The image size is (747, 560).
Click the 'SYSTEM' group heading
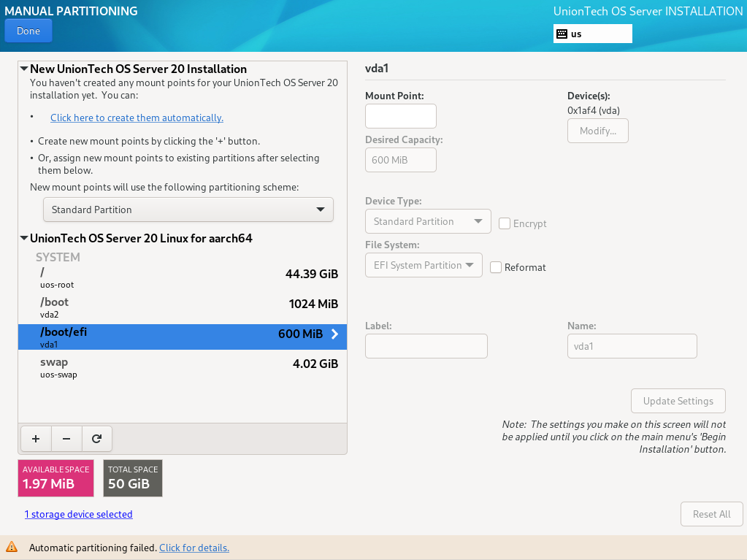(58, 257)
